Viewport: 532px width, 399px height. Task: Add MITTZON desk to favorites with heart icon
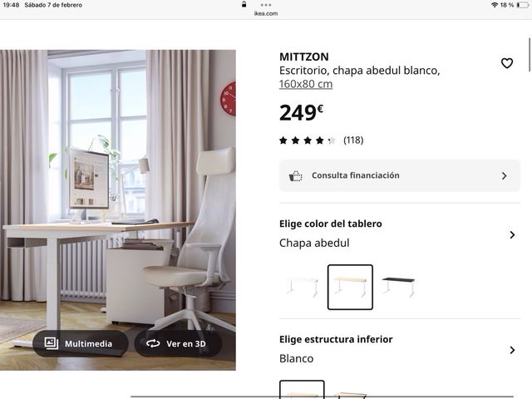[x=507, y=63]
